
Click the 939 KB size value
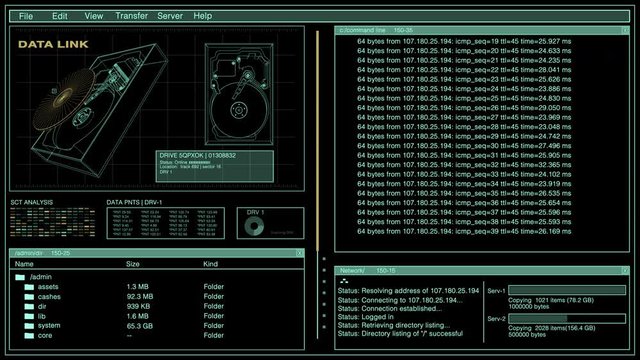(138, 307)
